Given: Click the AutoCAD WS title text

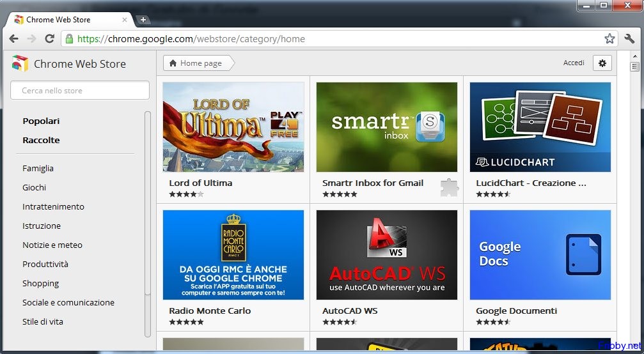Looking at the screenshot, I should [350, 311].
